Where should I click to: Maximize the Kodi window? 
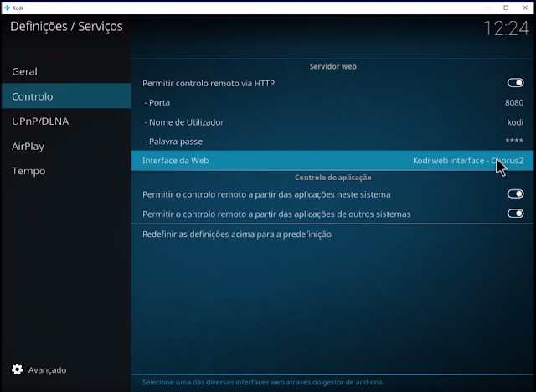[x=506, y=8]
